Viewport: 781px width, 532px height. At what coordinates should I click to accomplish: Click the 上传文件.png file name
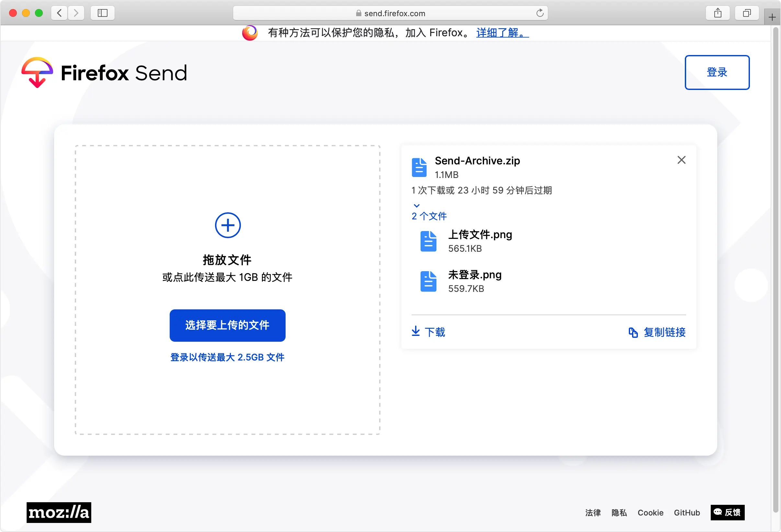click(x=480, y=234)
